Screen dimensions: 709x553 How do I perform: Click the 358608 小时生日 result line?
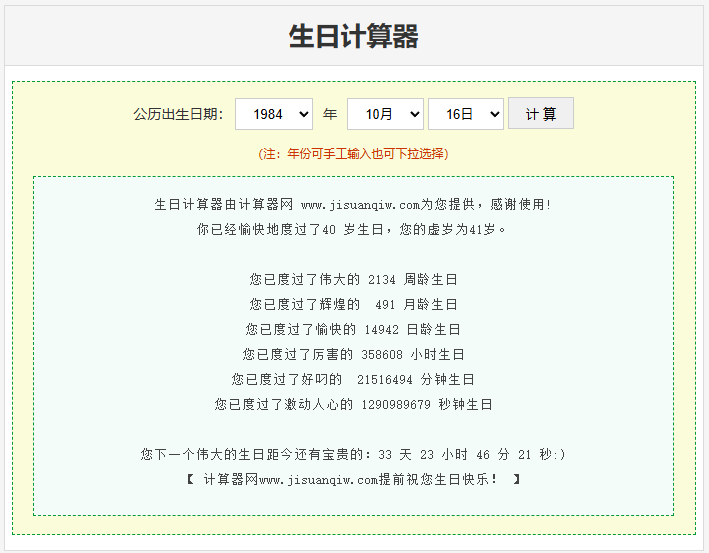click(x=353, y=354)
